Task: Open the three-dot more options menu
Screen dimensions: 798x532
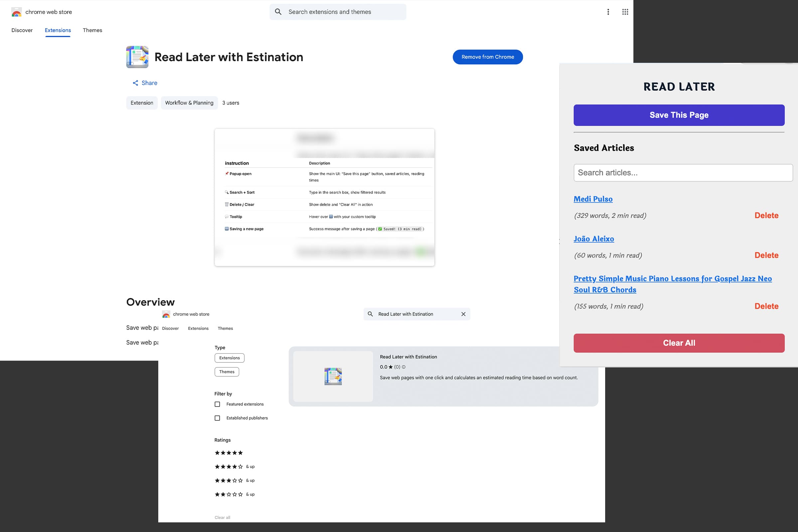Action: (x=608, y=12)
